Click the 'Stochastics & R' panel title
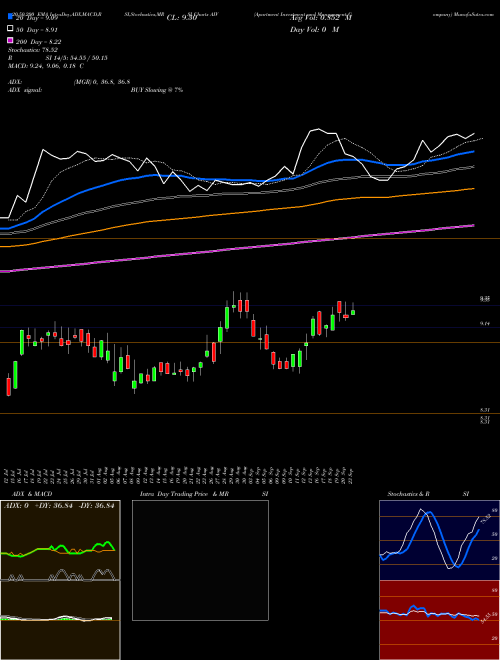Image resolution: width=500 pixels, height=660 pixels. pos(409,494)
